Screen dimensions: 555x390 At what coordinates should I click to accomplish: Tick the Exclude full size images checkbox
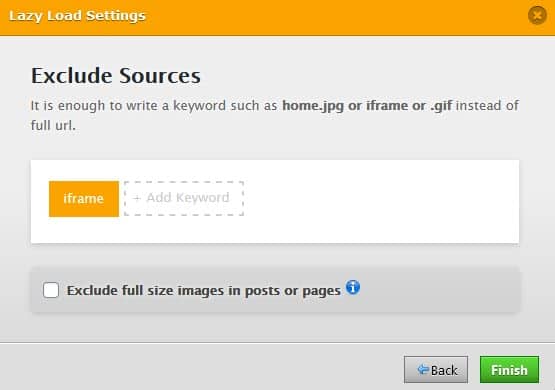click(51, 290)
